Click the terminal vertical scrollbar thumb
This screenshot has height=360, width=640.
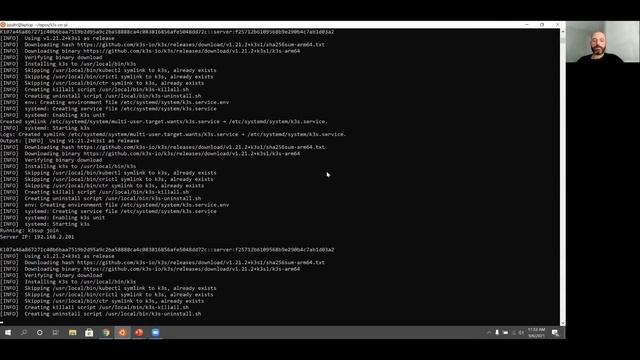[563, 40]
